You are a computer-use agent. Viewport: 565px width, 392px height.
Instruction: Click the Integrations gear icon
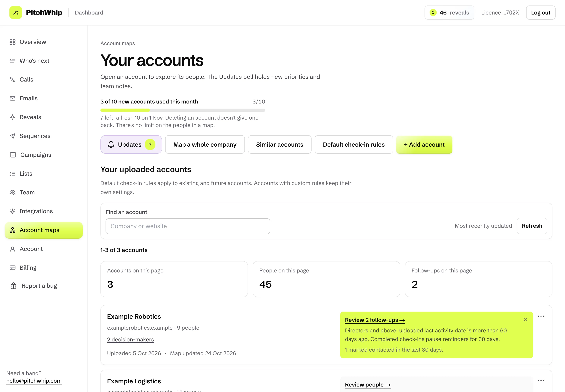(x=13, y=211)
